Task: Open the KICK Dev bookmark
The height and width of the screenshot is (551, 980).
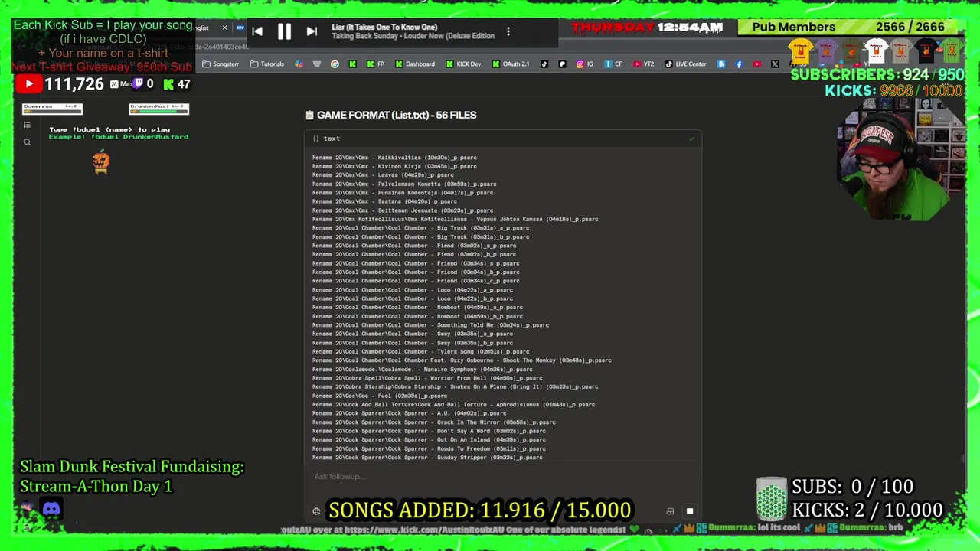Action: (463, 64)
